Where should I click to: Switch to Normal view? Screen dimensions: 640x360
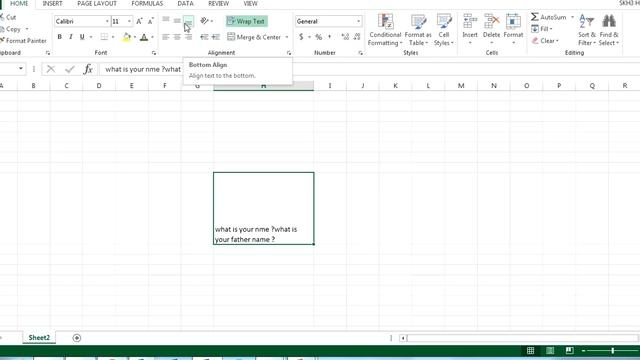[x=530, y=351]
